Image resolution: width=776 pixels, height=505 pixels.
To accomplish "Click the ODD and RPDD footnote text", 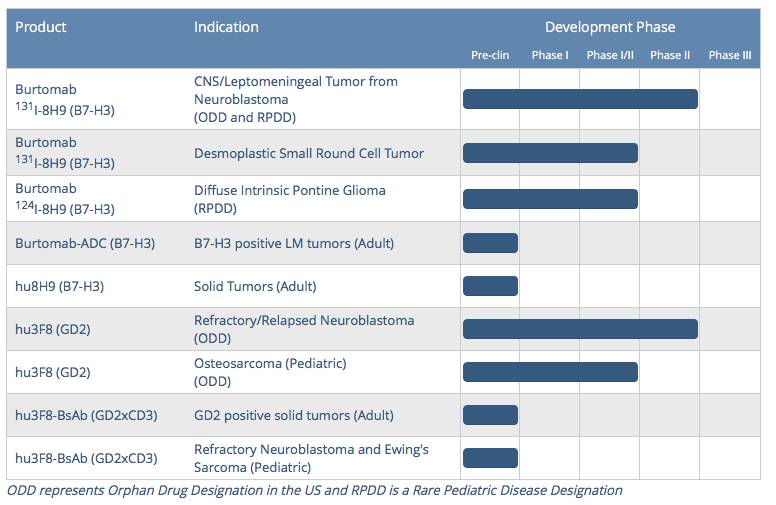I will pos(315,490).
